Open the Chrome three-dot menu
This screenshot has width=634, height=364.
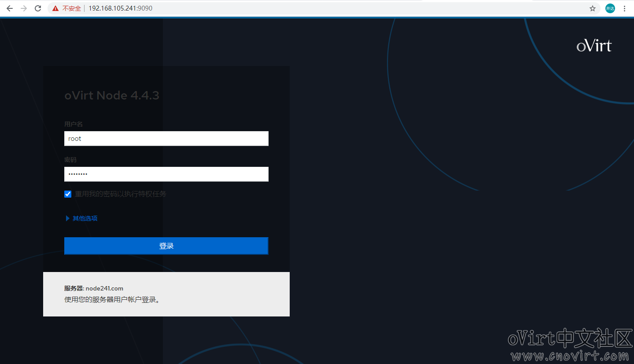point(624,8)
